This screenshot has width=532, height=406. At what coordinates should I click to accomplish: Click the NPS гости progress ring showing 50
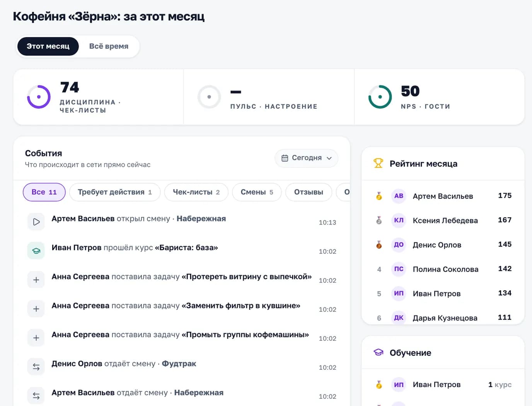pyautogui.click(x=380, y=97)
